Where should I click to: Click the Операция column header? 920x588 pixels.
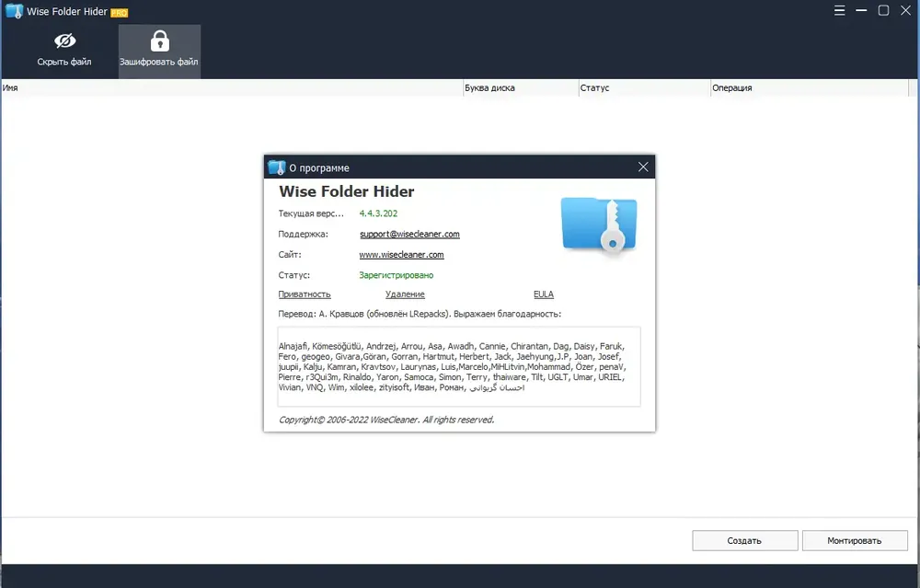809,88
